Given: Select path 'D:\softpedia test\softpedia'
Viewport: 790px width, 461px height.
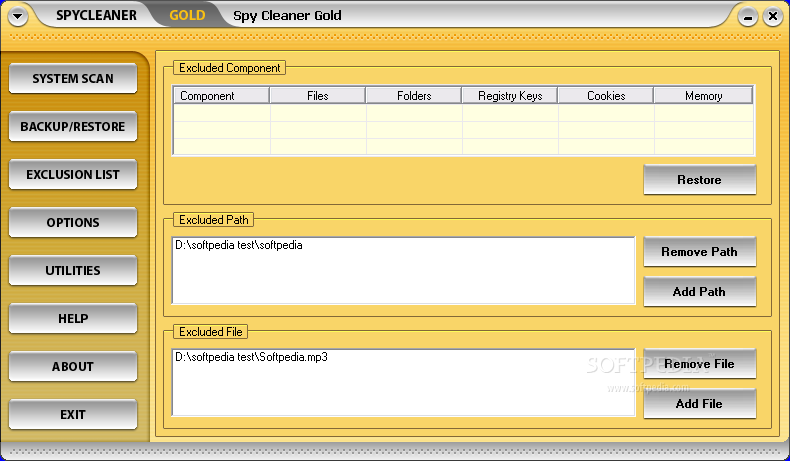Looking at the screenshot, I should 239,245.
